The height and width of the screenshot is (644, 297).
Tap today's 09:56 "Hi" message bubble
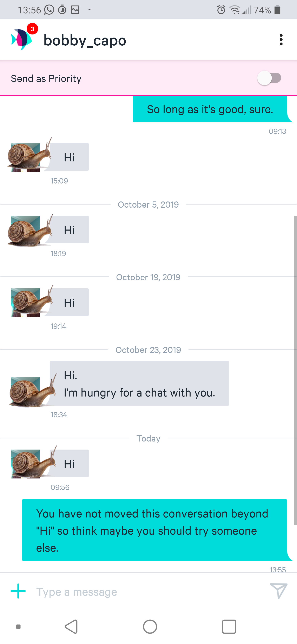click(x=70, y=464)
